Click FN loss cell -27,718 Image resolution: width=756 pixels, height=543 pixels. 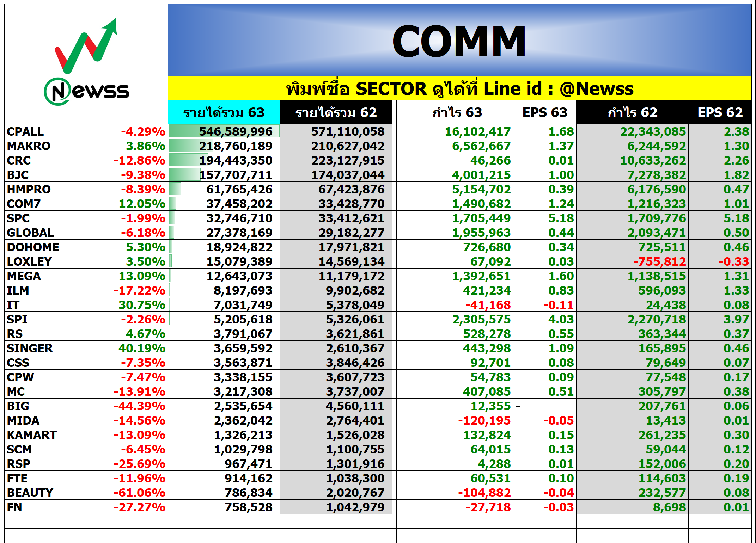[x=457, y=507]
